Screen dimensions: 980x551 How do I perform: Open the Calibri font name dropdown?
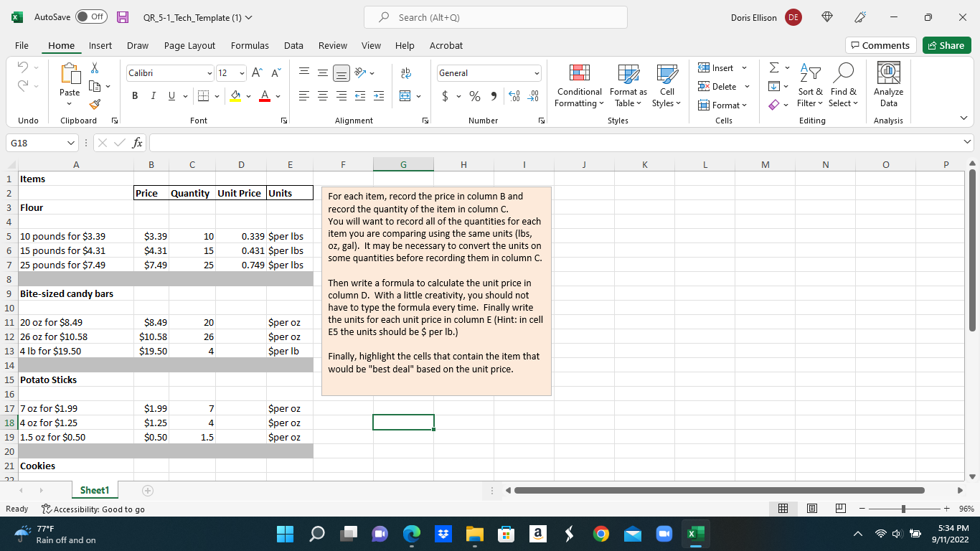coord(209,73)
